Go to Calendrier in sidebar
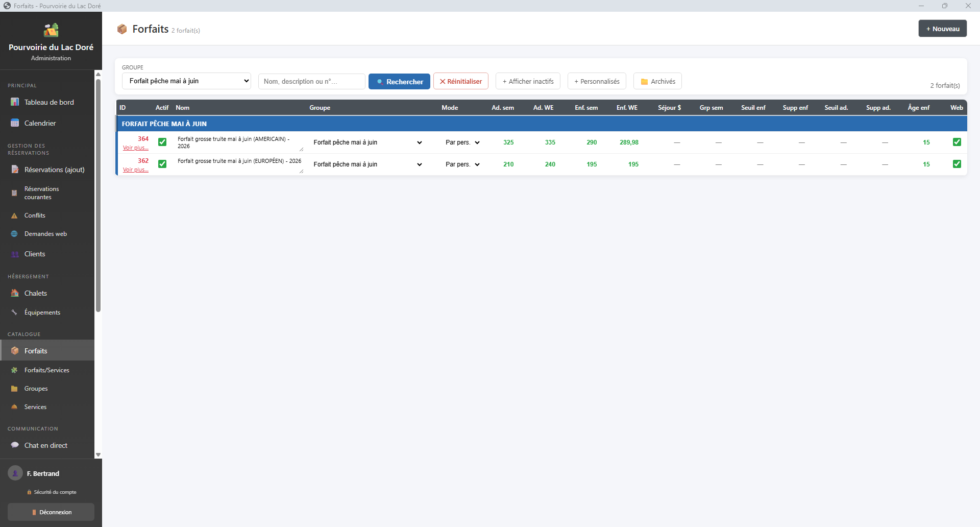Screen dimensions: 980x527 point(47,123)
